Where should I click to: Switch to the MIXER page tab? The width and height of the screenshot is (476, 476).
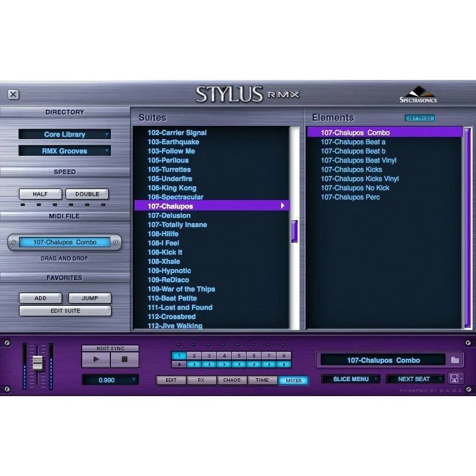click(293, 381)
